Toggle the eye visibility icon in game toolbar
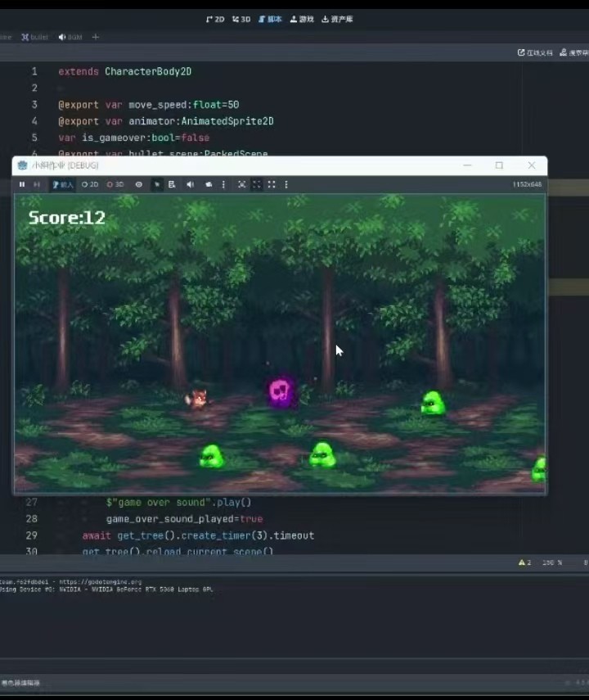 pos(139,185)
